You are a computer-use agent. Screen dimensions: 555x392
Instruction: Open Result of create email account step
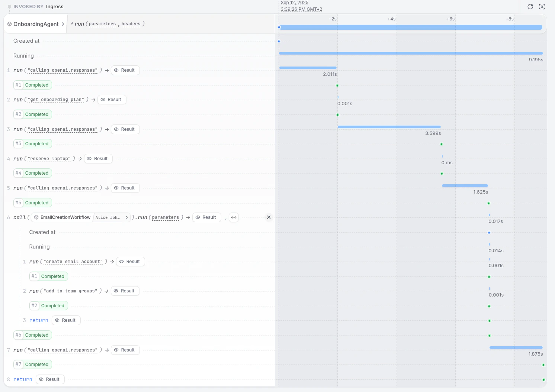[x=131, y=262]
